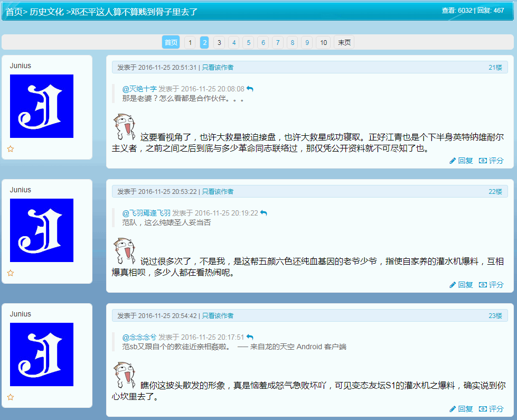Go to page 5 in pagination

(248, 42)
